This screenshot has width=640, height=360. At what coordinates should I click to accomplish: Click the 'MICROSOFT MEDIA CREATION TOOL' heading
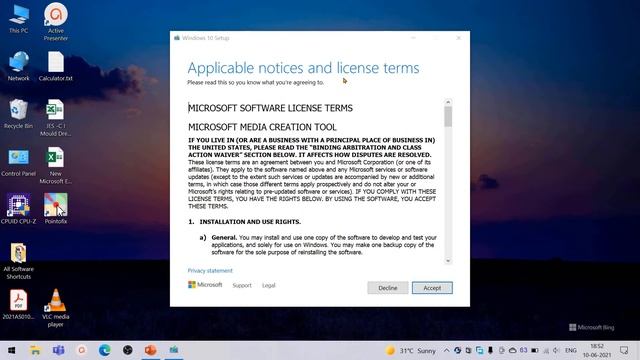tap(262, 127)
